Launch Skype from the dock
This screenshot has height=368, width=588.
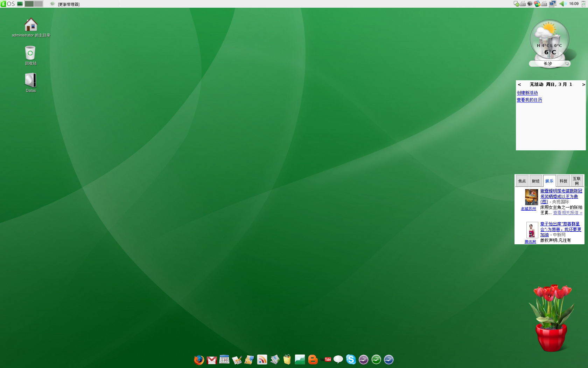pos(351,360)
